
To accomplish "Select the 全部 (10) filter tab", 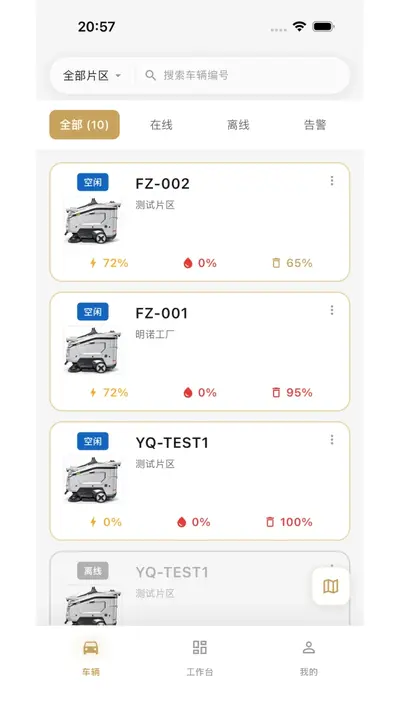I will coord(84,124).
